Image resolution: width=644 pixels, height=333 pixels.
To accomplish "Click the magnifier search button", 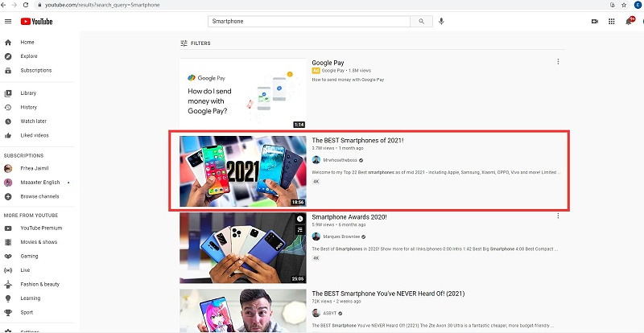I will click(420, 21).
